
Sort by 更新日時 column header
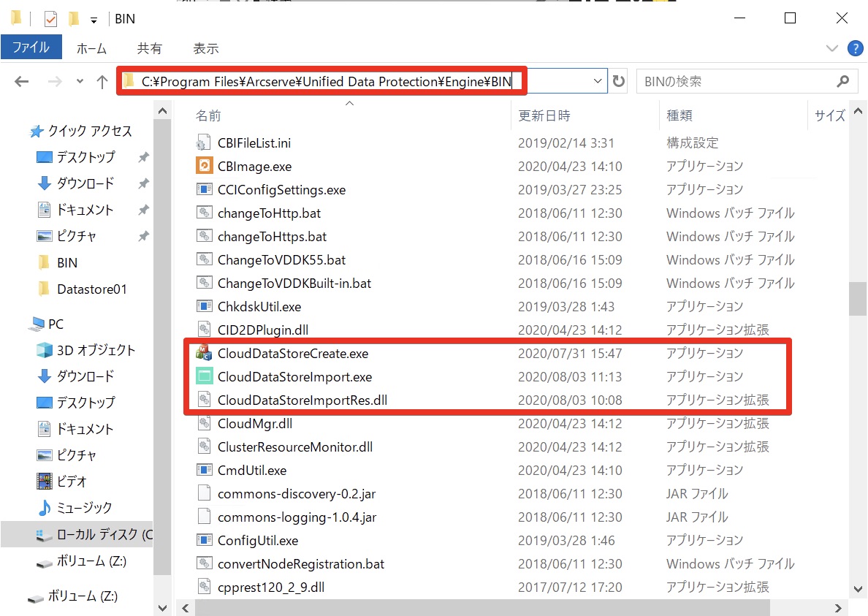(544, 115)
